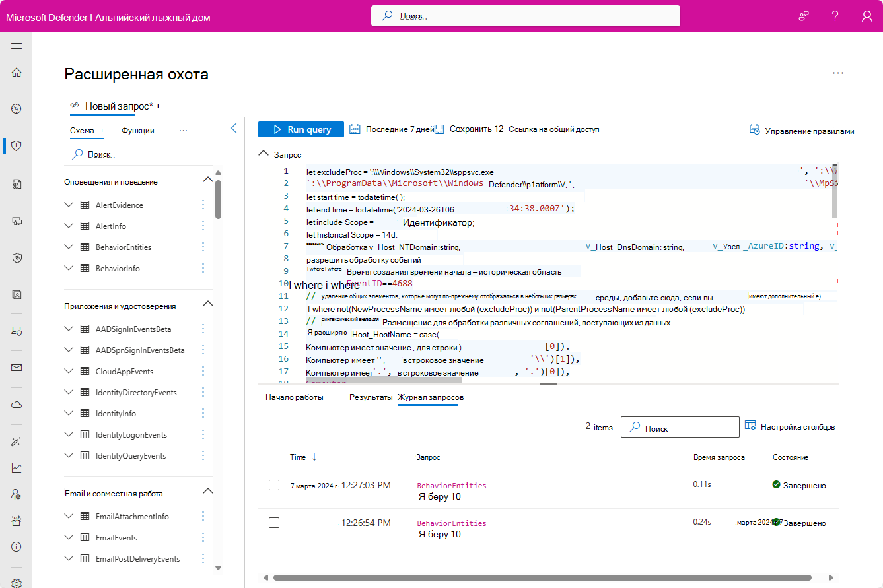883x588 pixels.
Task: Open the schema tabs overflow ellipsis
Action: [x=184, y=131]
